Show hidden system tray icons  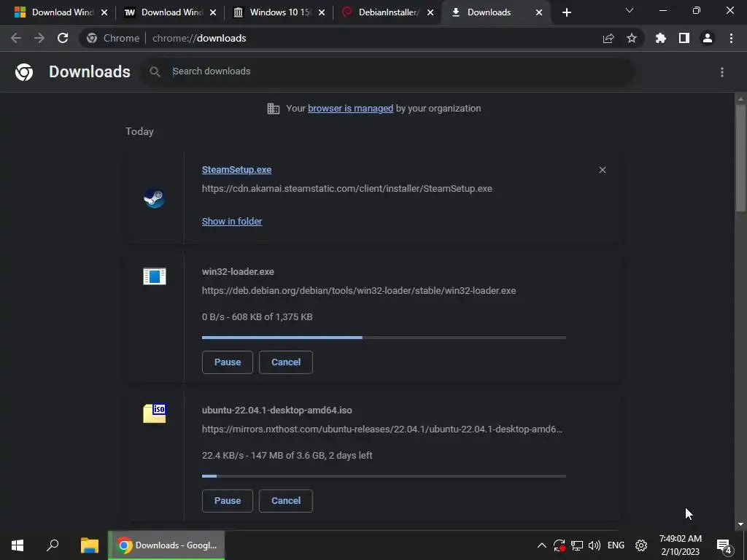(x=542, y=545)
